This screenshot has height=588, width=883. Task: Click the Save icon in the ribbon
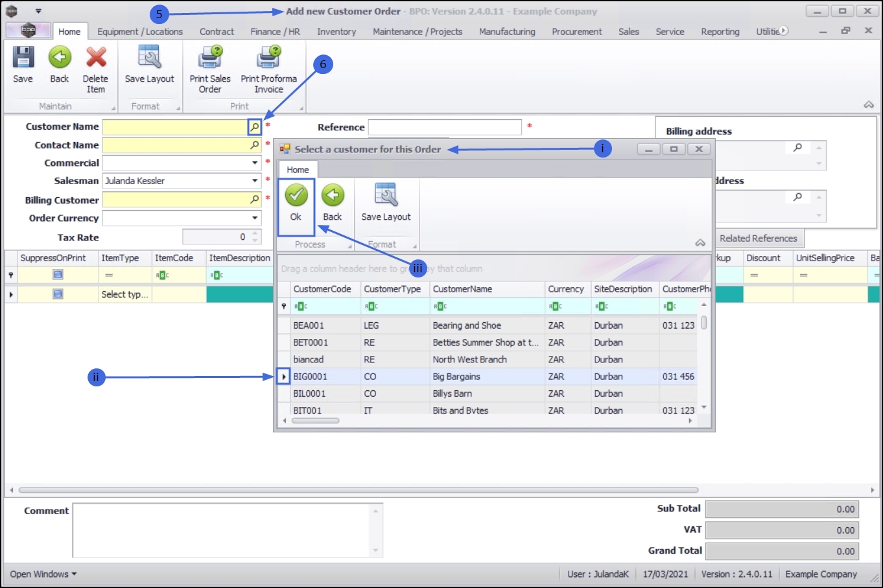pos(23,58)
